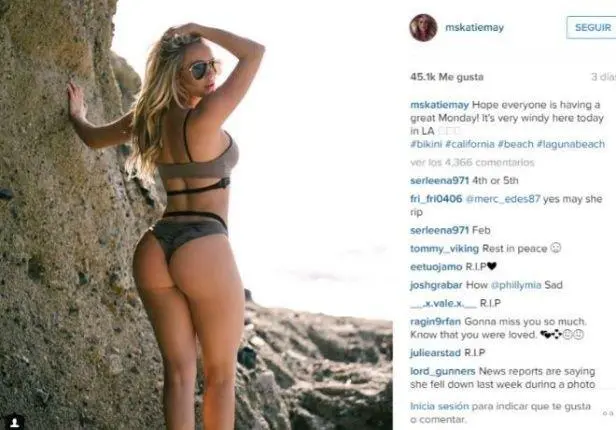This screenshot has width=616, height=430.
Task: Click the SEGUIR follow button
Action: pos(592,27)
